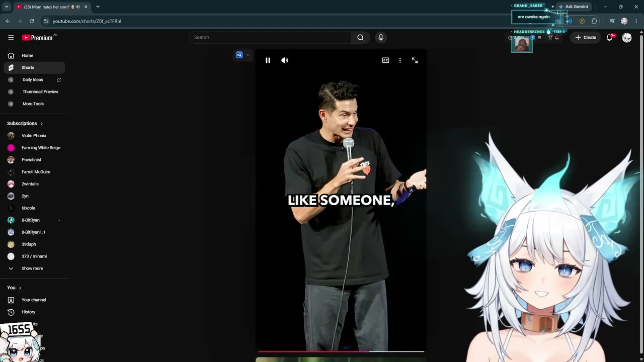This screenshot has width=644, height=362.
Task: Open More Tools in the sidebar
Action: tap(34, 104)
